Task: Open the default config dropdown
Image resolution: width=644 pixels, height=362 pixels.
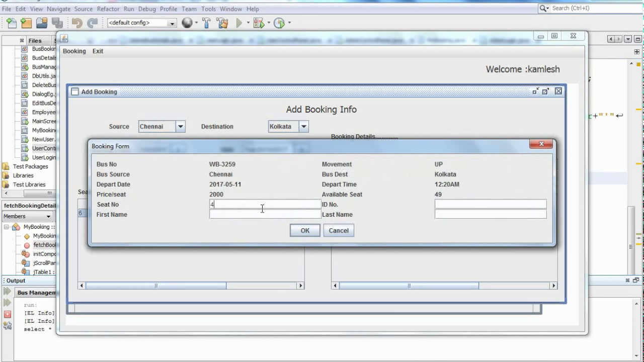Action: (172, 23)
